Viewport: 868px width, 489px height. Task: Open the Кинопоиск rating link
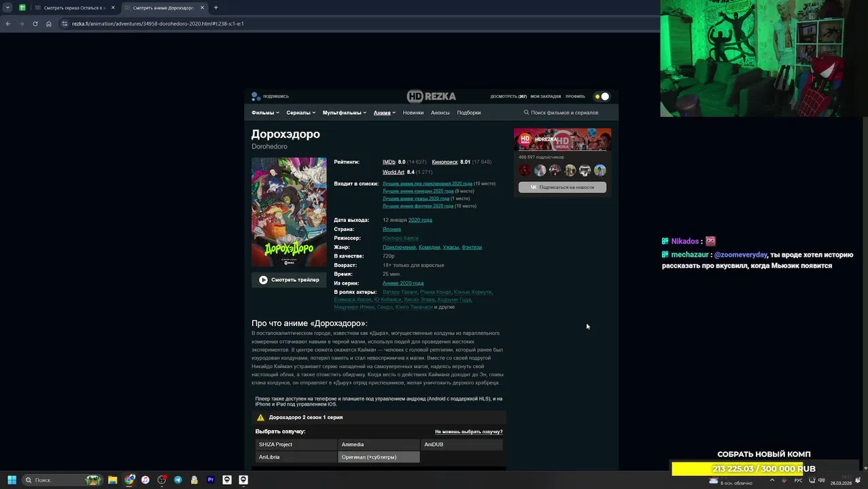(445, 162)
